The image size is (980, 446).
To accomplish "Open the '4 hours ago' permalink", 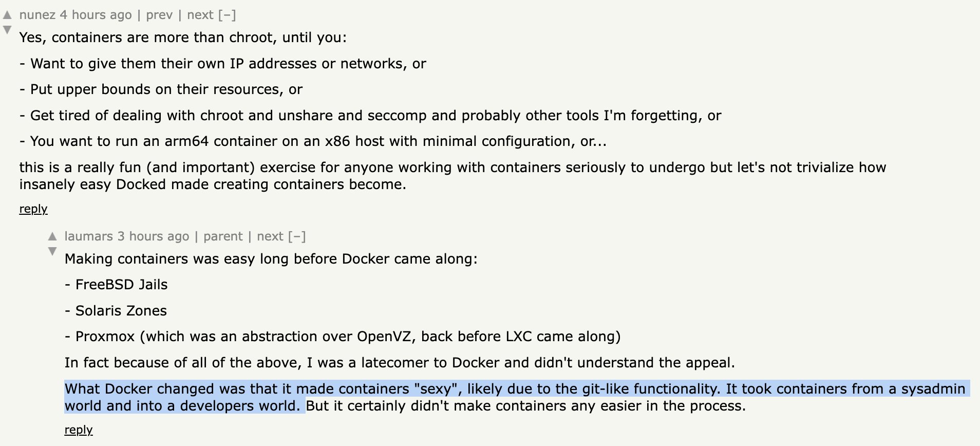I will point(96,15).
